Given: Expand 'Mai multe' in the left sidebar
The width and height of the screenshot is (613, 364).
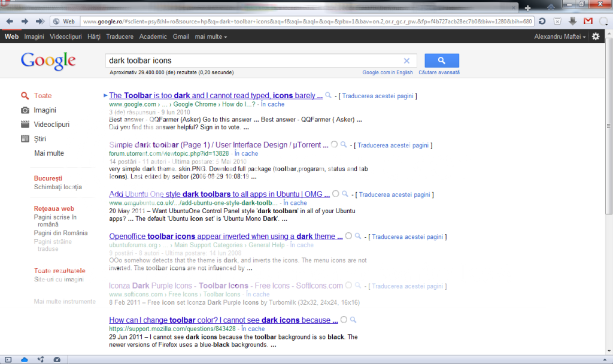Looking at the screenshot, I should (49, 153).
